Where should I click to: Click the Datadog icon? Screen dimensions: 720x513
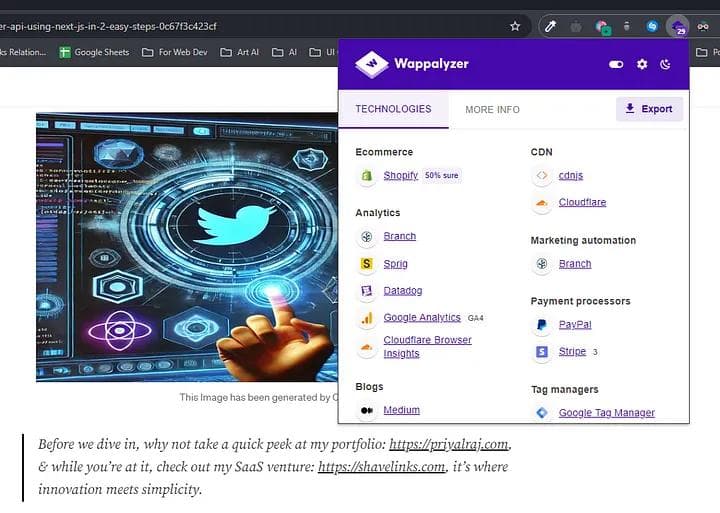[x=366, y=291]
